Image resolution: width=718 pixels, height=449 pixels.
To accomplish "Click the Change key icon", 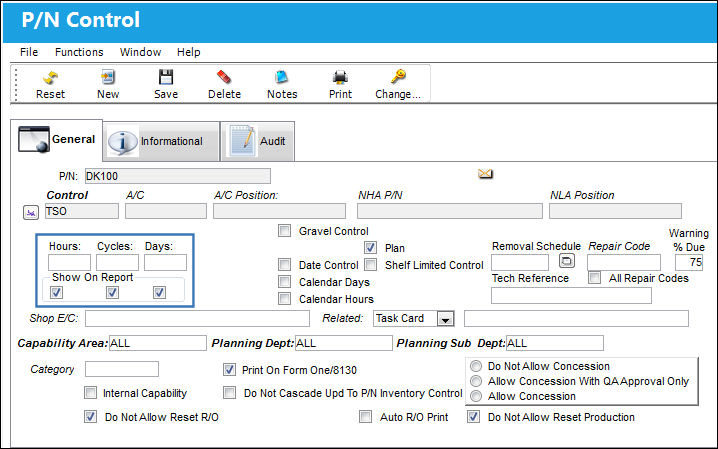I will 398,76.
